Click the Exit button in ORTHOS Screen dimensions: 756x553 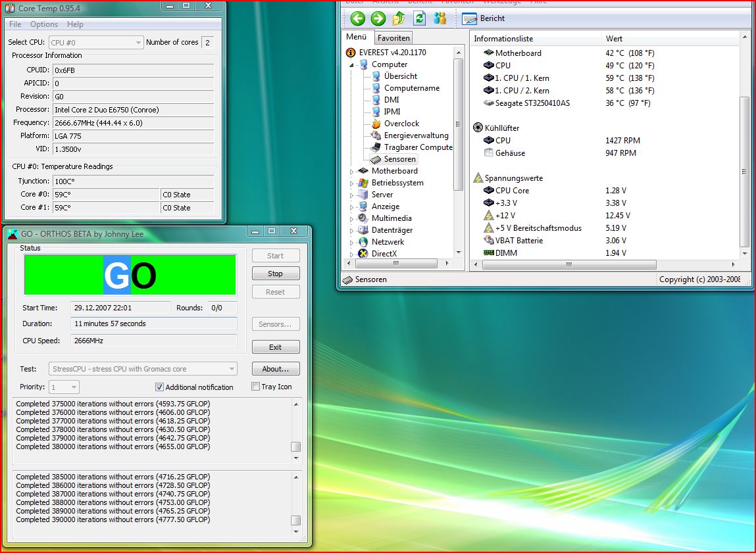(275, 347)
